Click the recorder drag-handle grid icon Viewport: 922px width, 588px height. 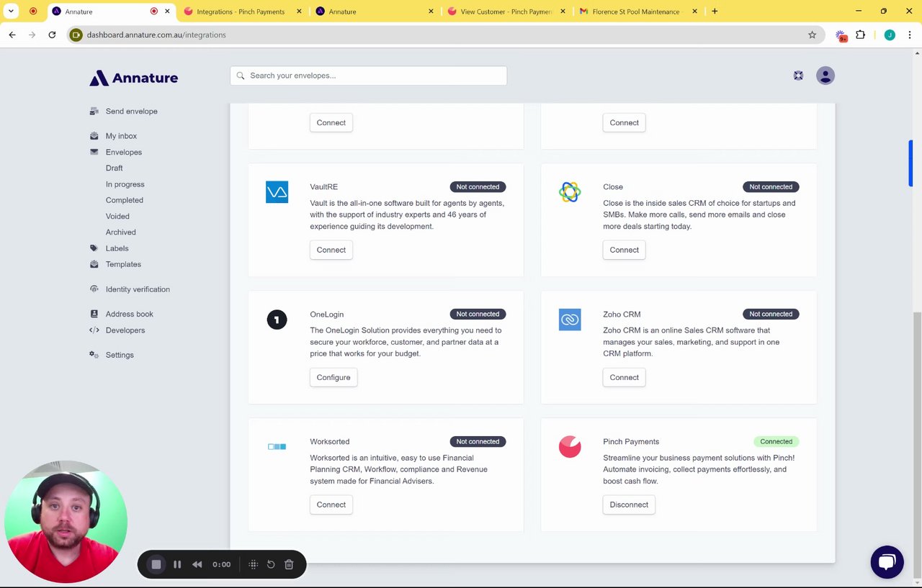[x=254, y=565]
